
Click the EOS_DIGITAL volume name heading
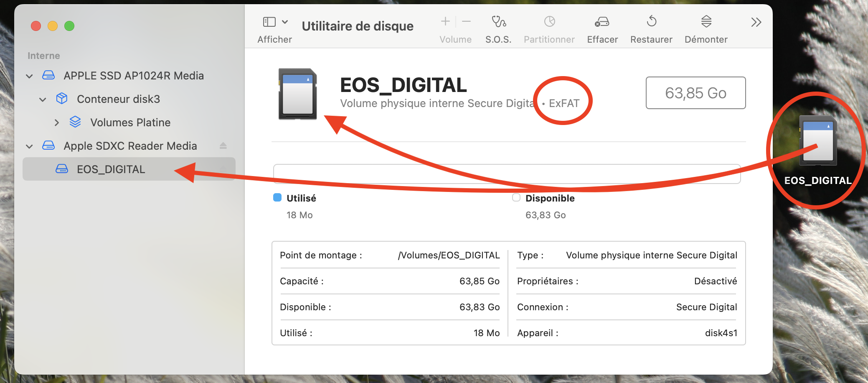pyautogui.click(x=404, y=85)
